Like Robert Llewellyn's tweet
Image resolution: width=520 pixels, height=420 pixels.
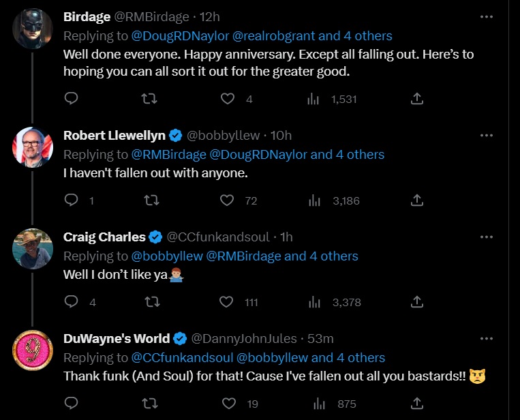coord(228,200)
